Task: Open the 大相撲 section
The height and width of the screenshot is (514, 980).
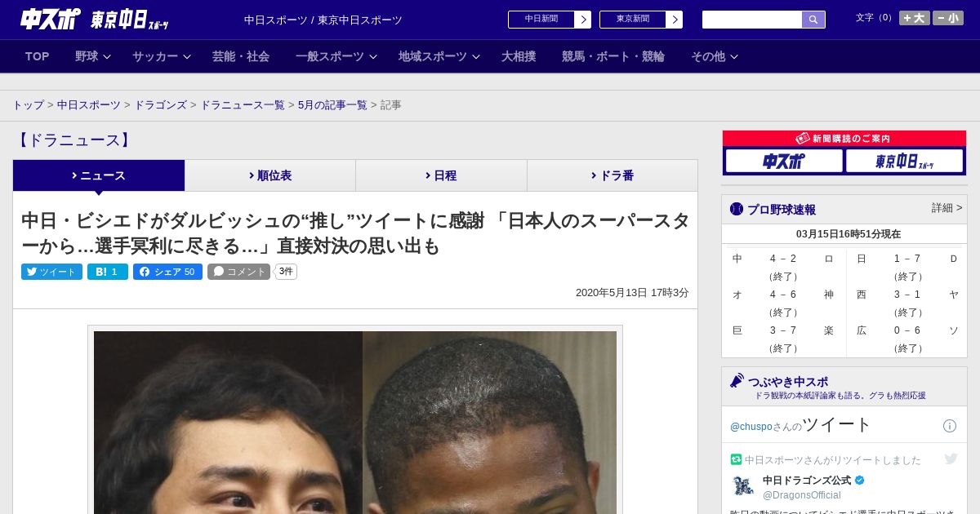Action: point(519,56)
